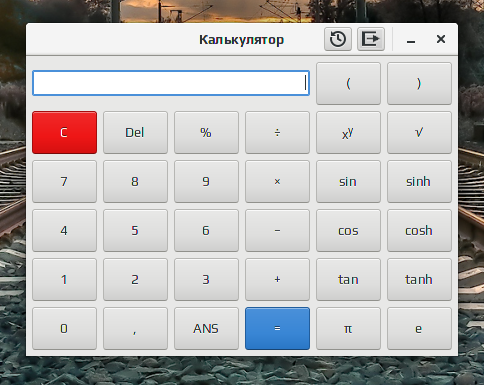Insert the cos function
The image size is (484, 385).
(x=348, y=230)
